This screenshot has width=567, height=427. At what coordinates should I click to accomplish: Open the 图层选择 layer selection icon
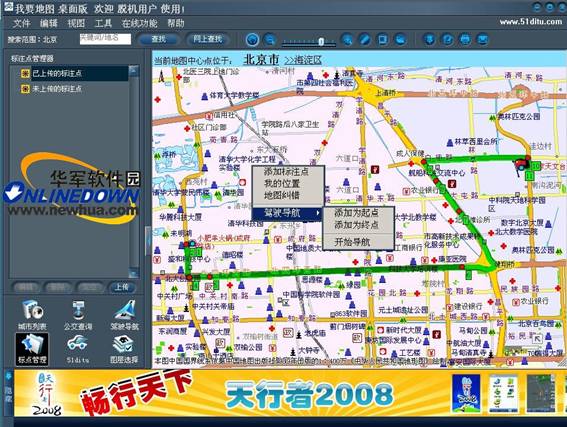[124, 349]
